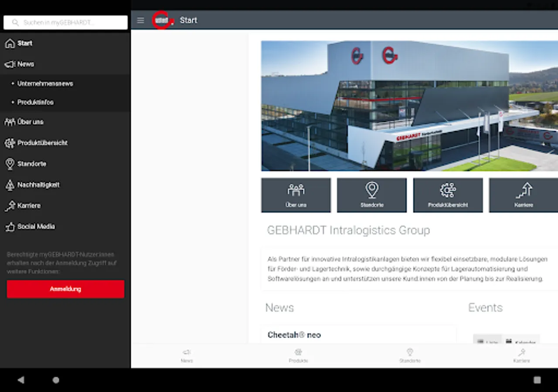Screen dimensions: 558x392
Task: Open Unternehmensnews under News in the sidebar
Action: (45, 84)
